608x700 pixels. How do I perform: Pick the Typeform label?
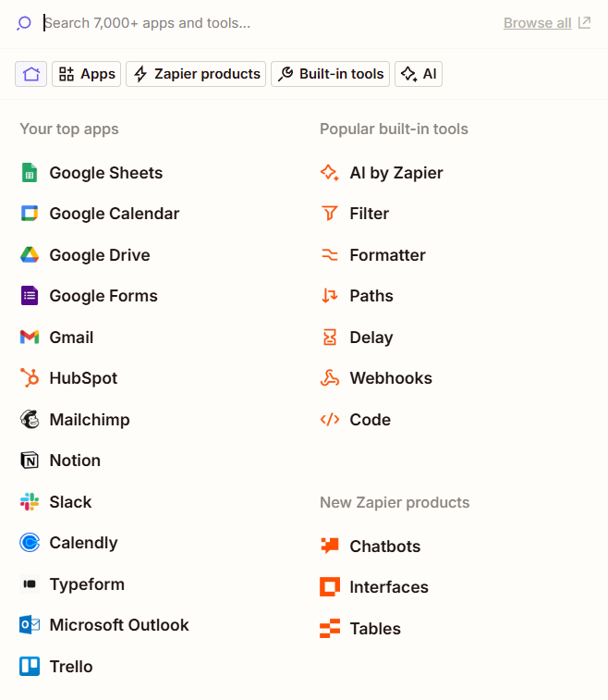click(x=87, y=583)
